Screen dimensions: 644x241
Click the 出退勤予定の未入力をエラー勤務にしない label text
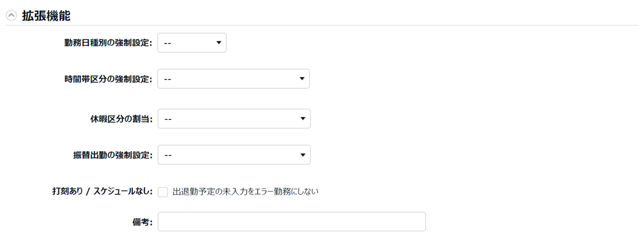click(x=245, y=191)
